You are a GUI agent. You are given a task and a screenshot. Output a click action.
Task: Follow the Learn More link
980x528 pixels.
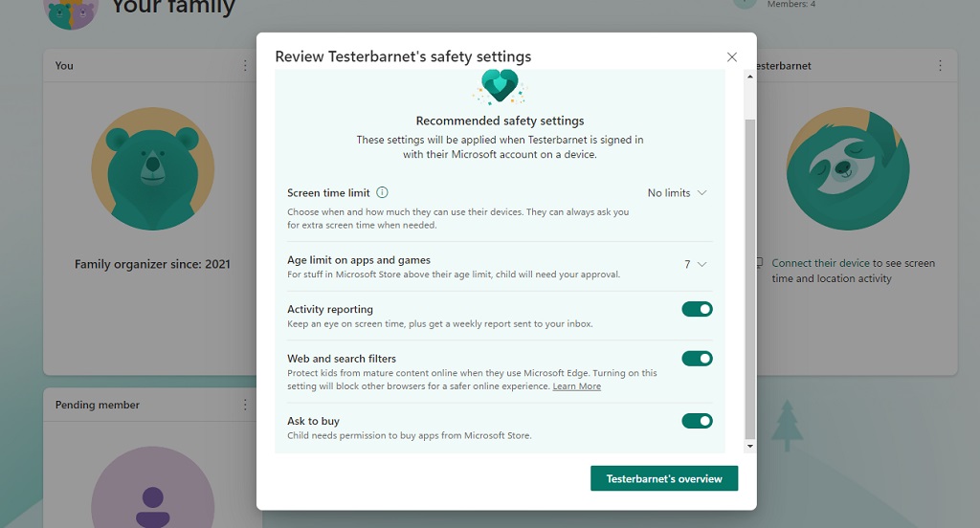(x=576, y=386)
